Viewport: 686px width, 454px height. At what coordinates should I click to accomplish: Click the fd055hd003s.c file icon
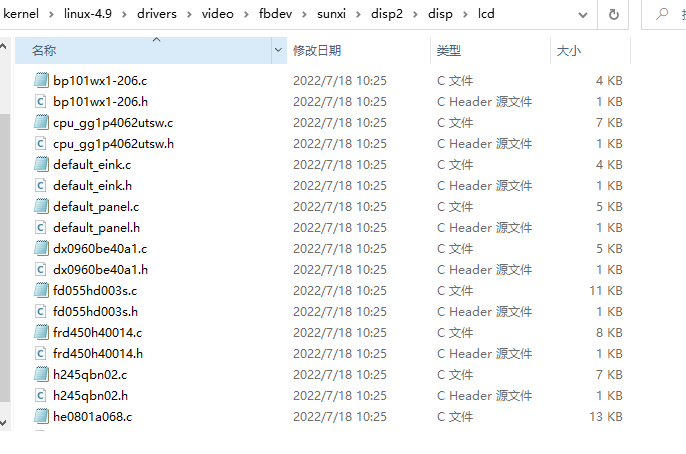click(41, 290)
